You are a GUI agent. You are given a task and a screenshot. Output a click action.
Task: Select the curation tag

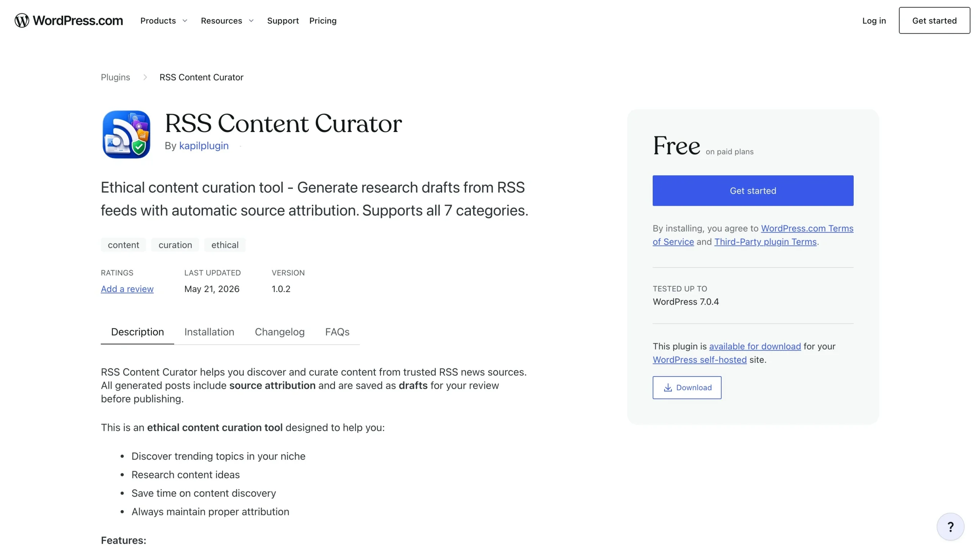(175, 245)
